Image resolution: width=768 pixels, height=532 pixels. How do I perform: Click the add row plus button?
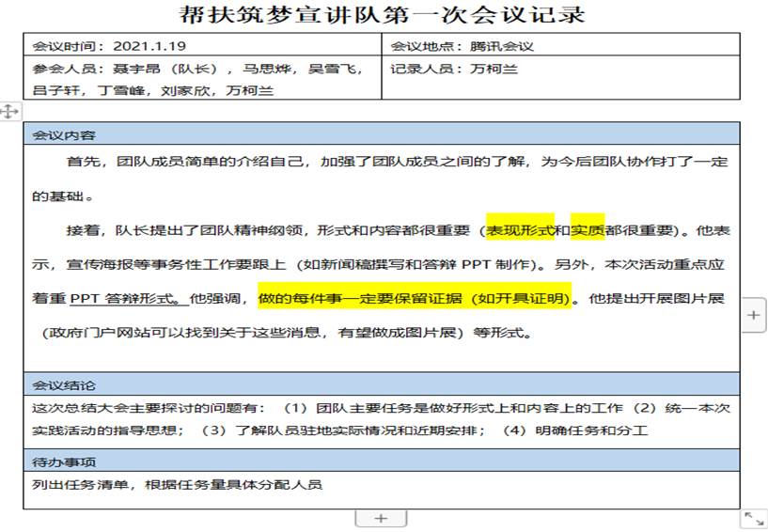(x=380, y=518)
